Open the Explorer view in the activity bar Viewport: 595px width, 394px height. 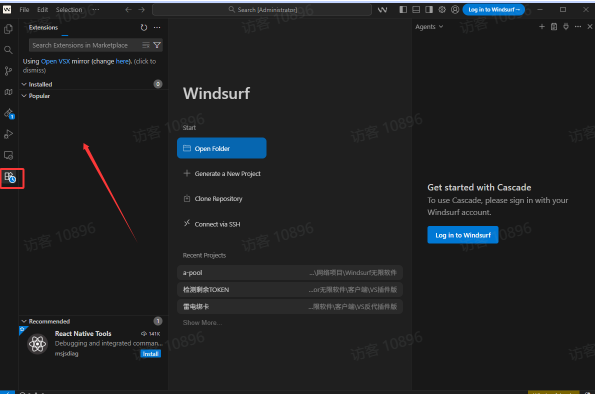click(x=8, y=29)
